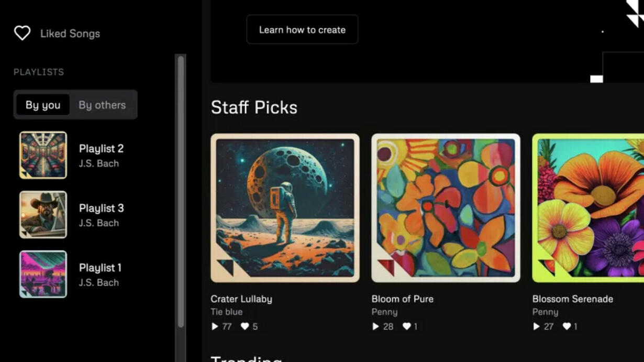Like Bloom of Pure with its heart icon
644x362 pixels.
pyautogui.click(x=406, y=326)
